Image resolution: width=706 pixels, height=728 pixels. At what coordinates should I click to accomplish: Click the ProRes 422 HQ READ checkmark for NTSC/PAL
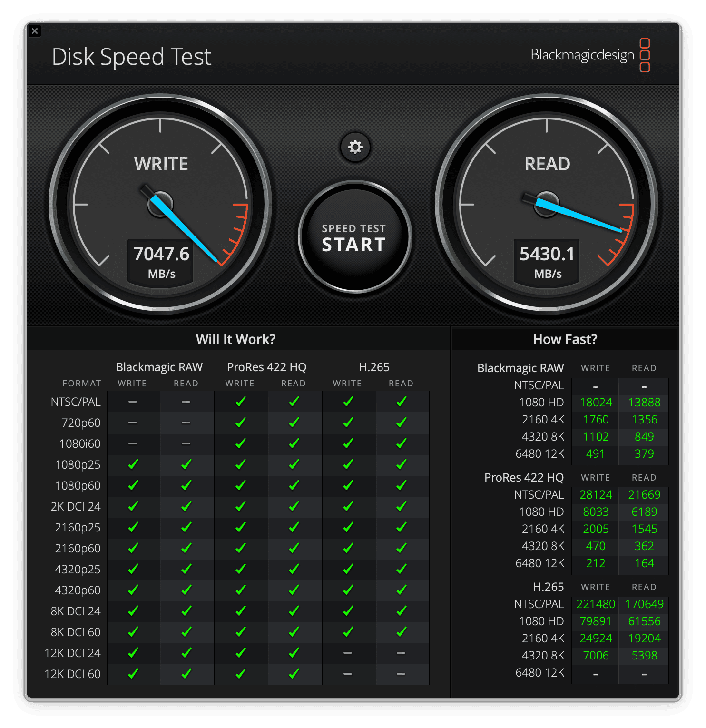point(294,402)
